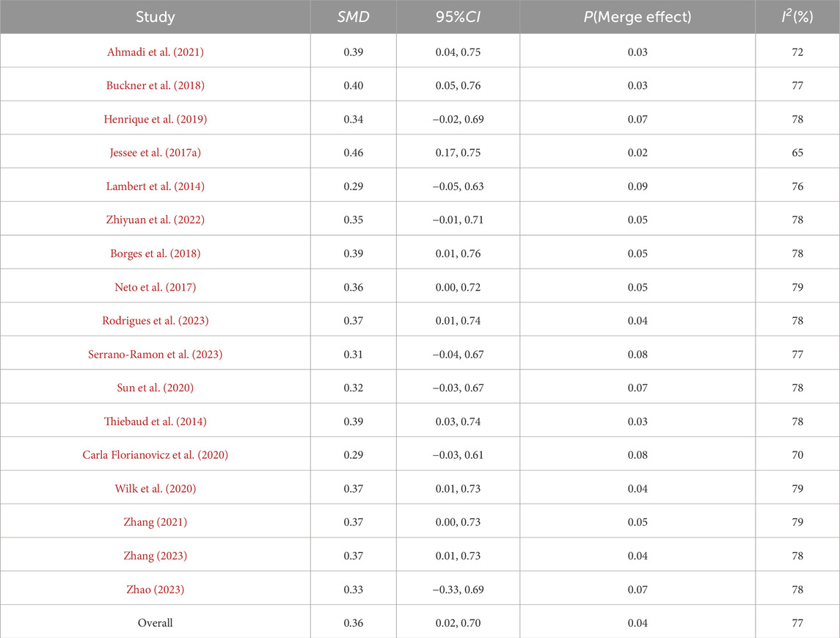This screenshot has height=638, width=840.
Task: Click the Thiebaud et al. (2014) reference
Action: 156,421
